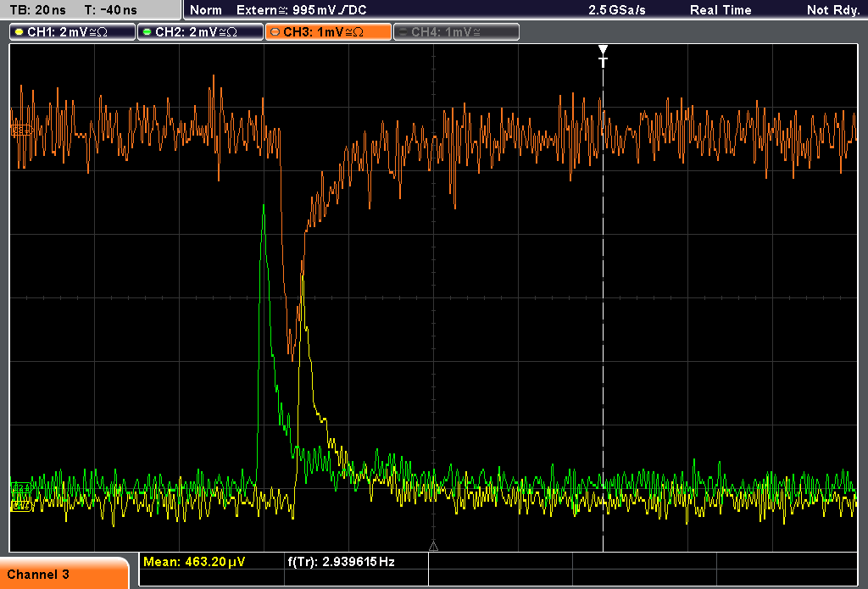
Task: Click the trigger position T marker at top
Action: [603, 57]
